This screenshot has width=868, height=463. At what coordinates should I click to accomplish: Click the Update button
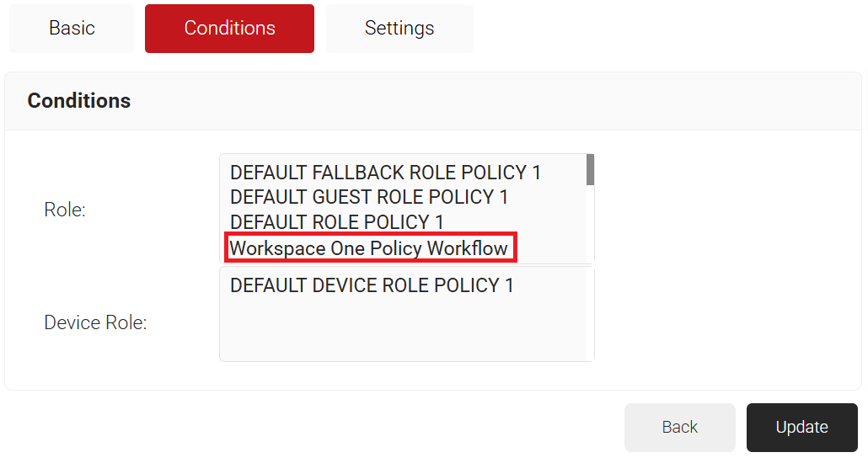click(801, 427)
